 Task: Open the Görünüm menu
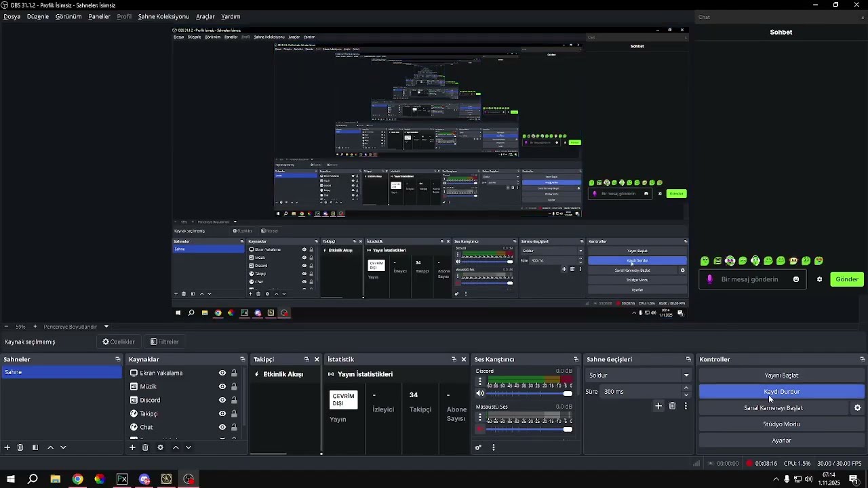(68, 16)
